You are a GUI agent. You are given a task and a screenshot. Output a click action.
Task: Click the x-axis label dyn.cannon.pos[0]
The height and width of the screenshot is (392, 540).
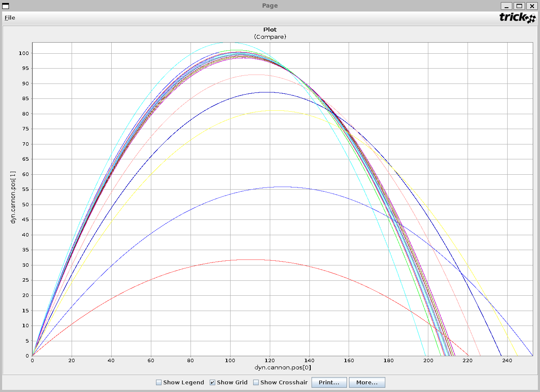click(x=283, y=367)
